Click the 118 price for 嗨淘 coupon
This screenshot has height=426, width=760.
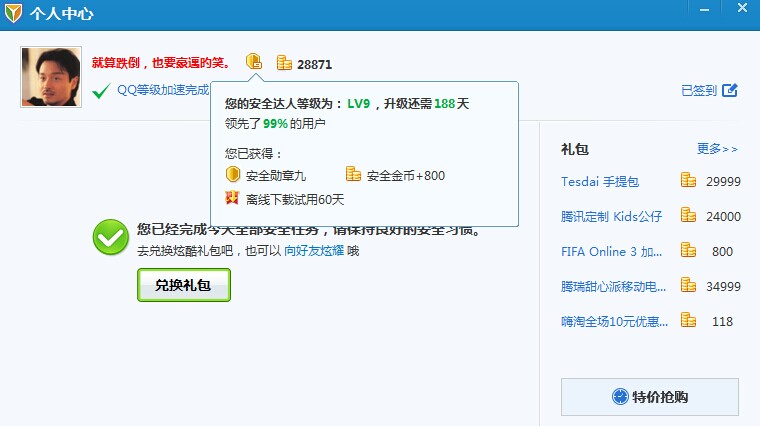(x=722, y=321)
